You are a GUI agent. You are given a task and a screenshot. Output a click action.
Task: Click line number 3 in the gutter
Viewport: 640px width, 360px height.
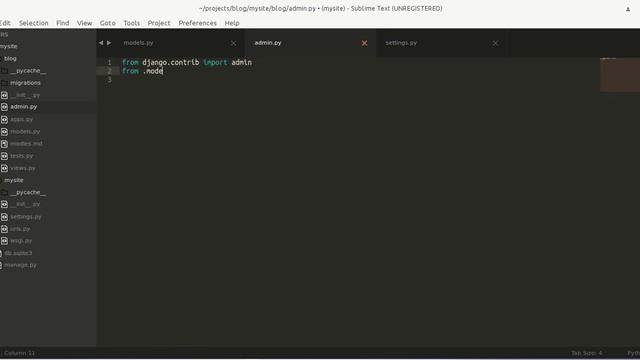click(x=109, y=80)
